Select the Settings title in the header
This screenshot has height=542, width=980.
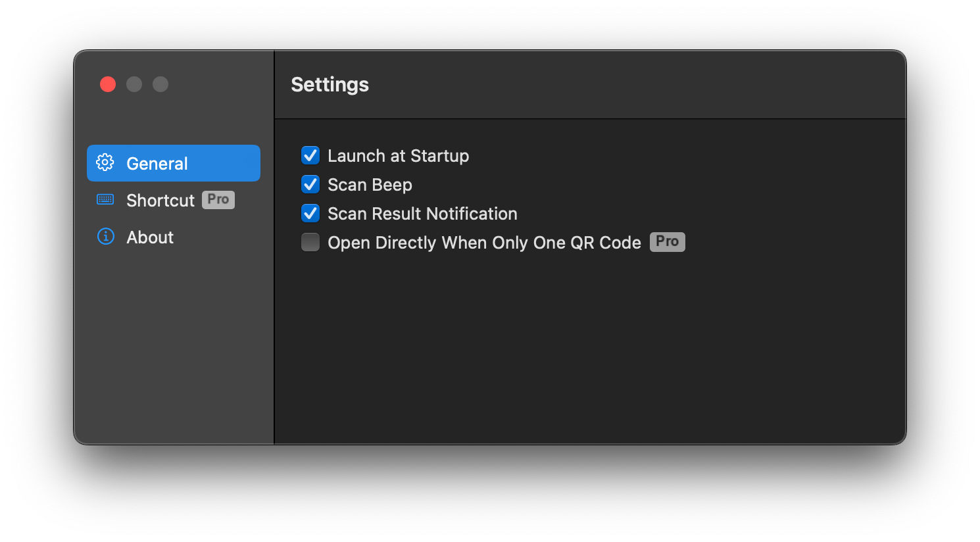330,84
